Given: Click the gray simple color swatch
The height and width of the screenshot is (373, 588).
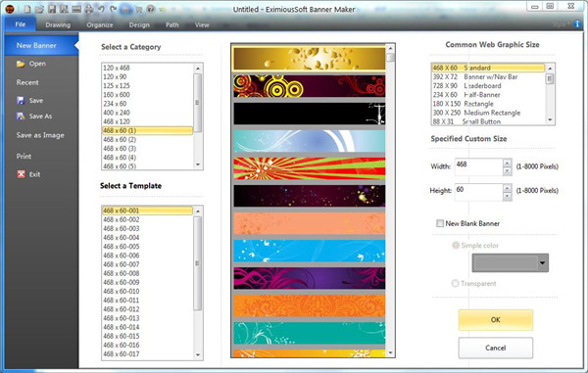Looking at the screenshot, I should click(505, 263).
